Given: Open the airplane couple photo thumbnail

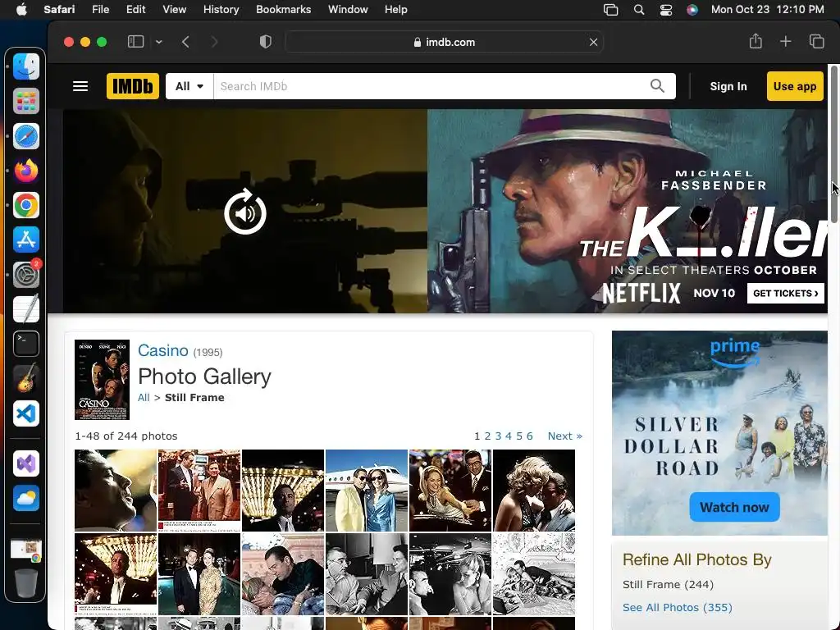Looking at the screenshot, I should tap(367, 491).
